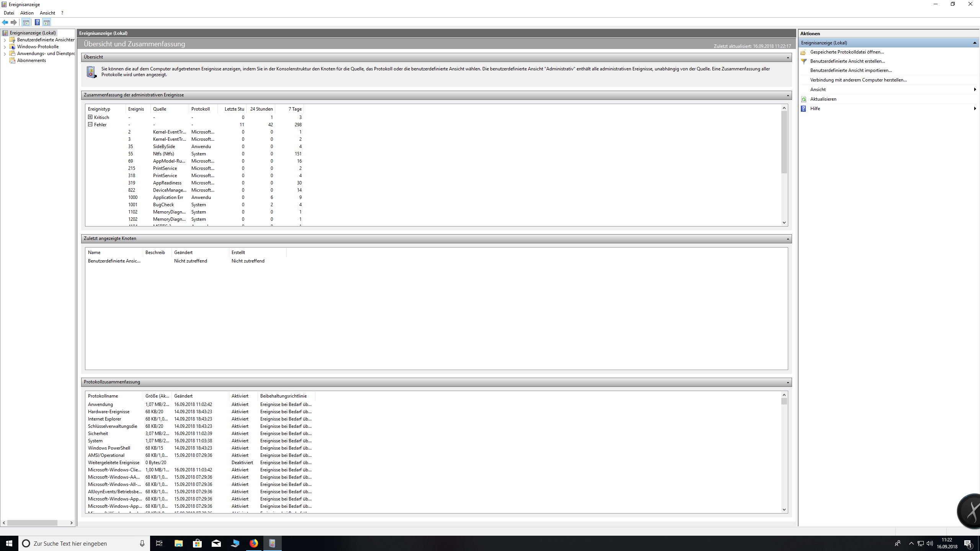Collapse the Protokollzusammenfassung section arrow
Image resolution: width=980 pixels, height=551 pixels.
788,382
